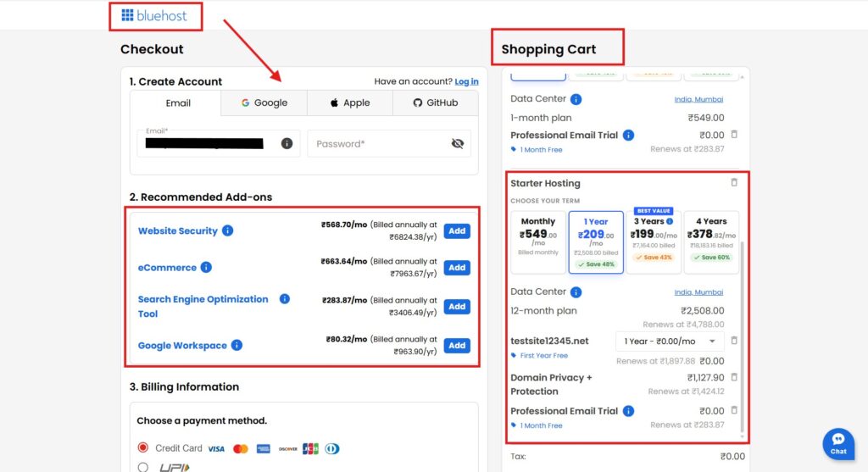Switch to Google sign-up tab
This screenshot has height=472, width=868.
pos(264,103)
